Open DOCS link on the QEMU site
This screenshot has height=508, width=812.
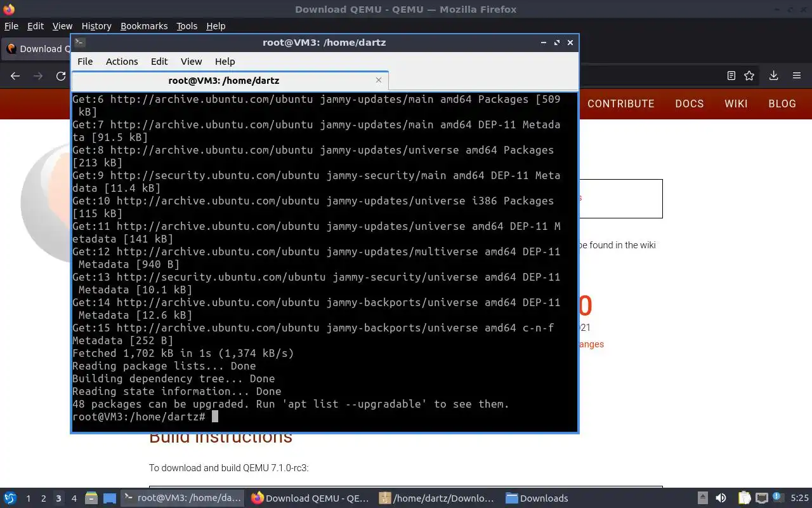tap(690, 104)
